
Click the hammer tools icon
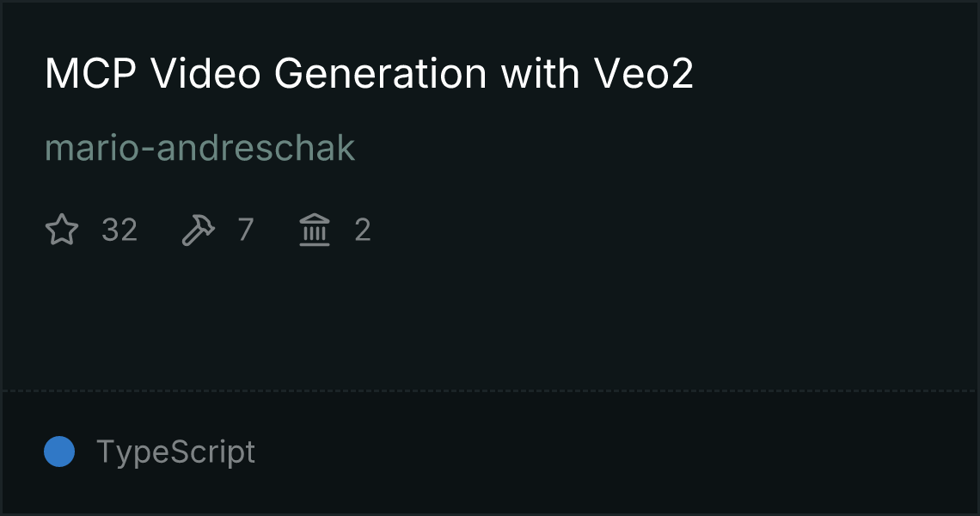(199, 230)
